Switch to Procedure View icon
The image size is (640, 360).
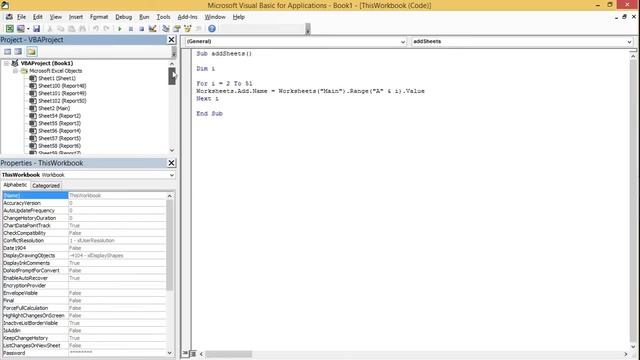coord(185,353)
